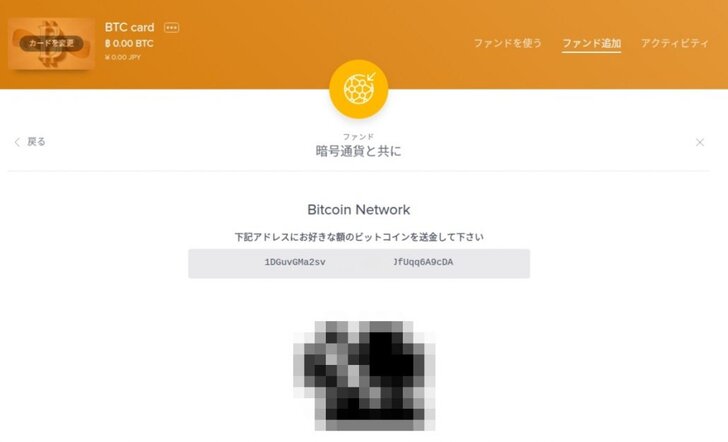Click the bitcoin address field
728x442 pixels.
tap(359, 263)
